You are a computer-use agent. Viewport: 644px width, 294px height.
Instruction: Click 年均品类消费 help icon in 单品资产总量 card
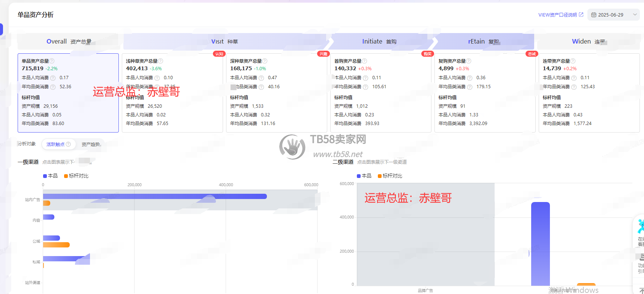point(53,87)
